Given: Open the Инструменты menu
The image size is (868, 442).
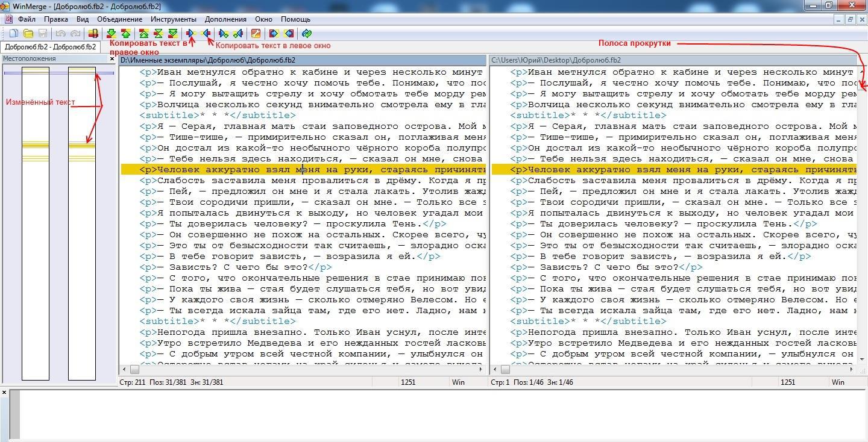Looking at the screenshot, I should click(x=173, y=19).
